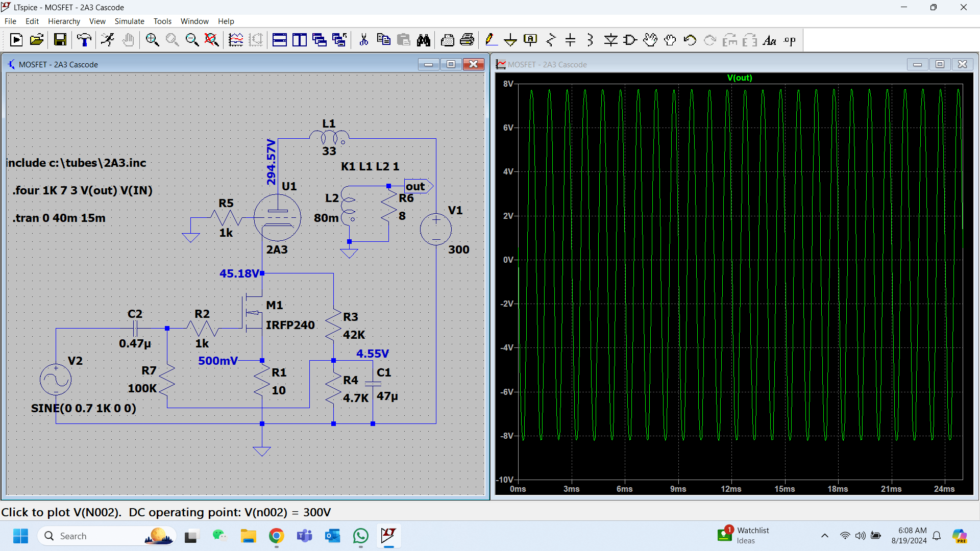The height and width of the screenshot is (551, 980).
Task: Click the Autorange waveform plot icon
Action: (236, 40)
